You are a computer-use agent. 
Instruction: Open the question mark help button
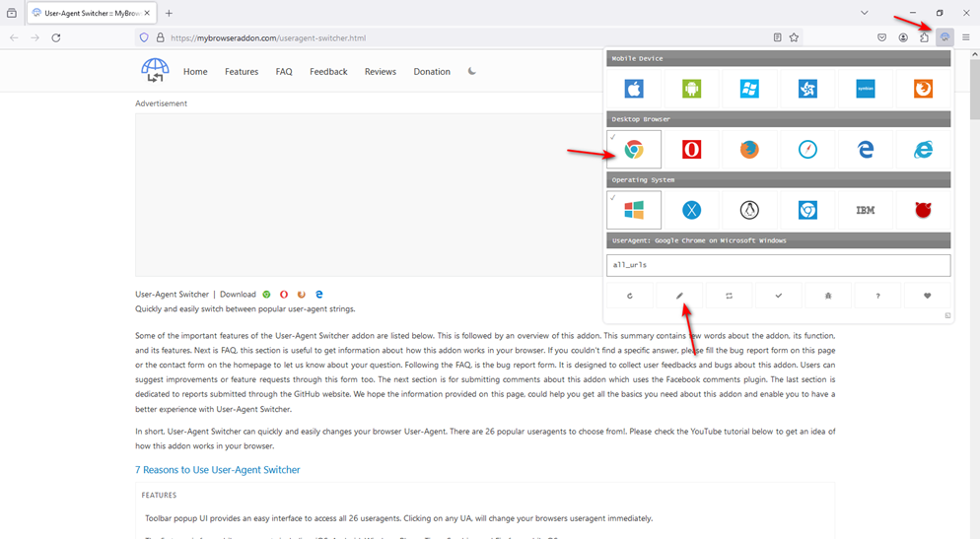coord(877,296)
